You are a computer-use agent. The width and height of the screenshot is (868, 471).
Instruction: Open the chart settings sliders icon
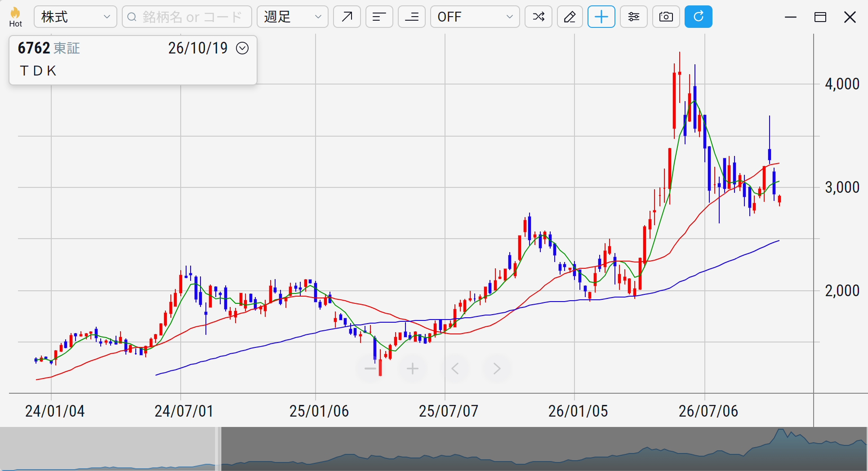tap(634, 17)
